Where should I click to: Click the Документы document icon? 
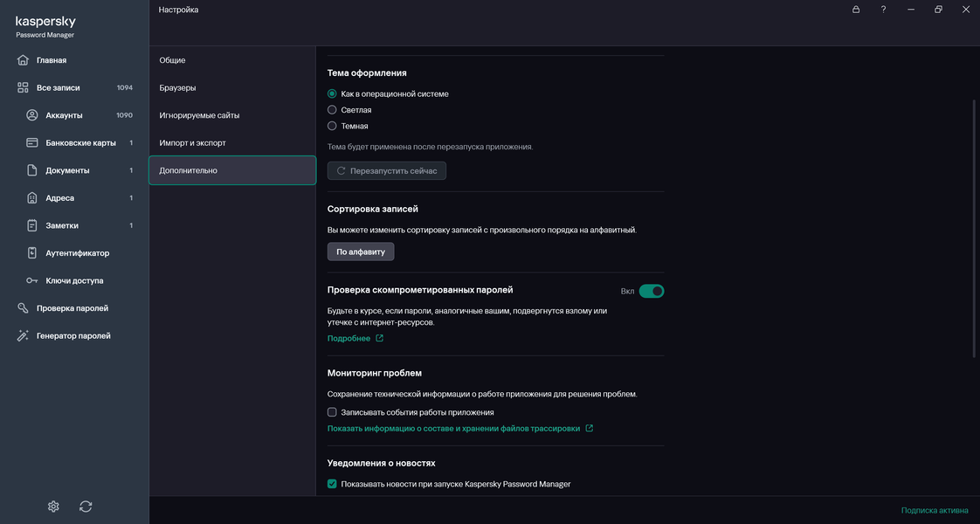pos(32,170)
